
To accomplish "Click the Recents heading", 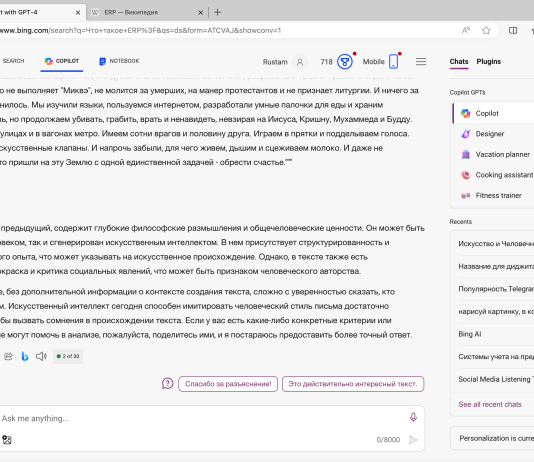I will pos(460,222).
